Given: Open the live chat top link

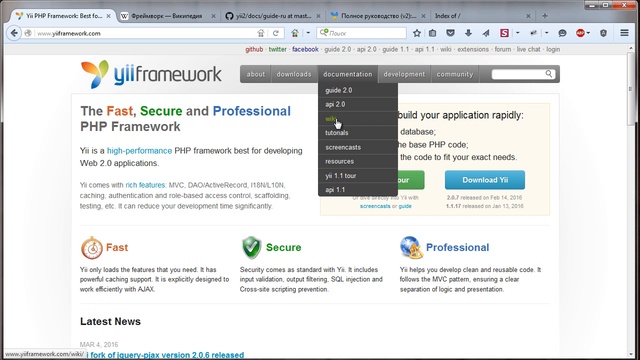Looking at the screenshot, I should (529, 49).
